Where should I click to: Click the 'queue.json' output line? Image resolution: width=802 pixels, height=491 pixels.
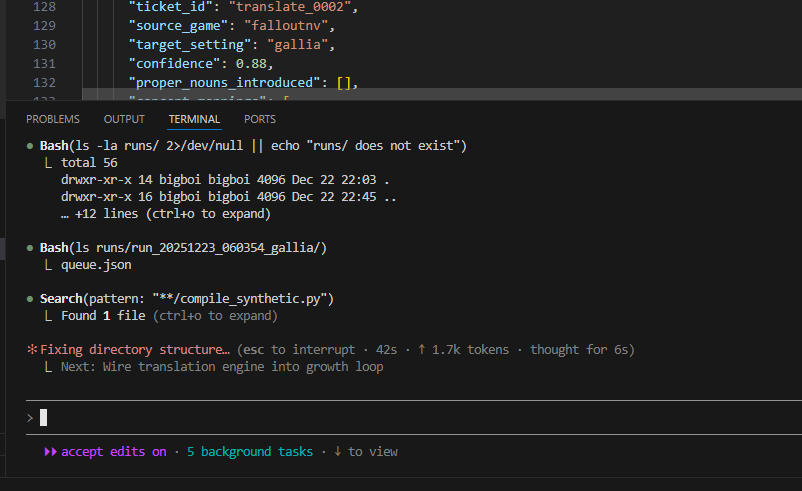[x=96, y=265]
